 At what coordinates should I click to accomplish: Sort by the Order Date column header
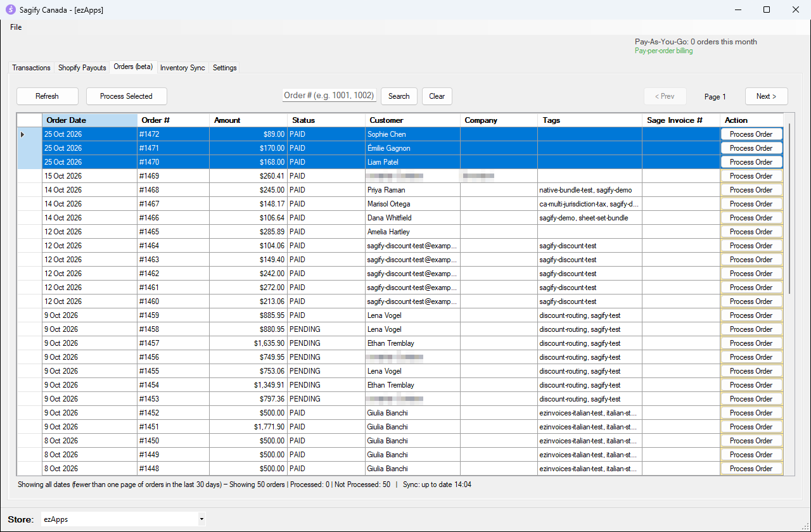tap(89, 120)
